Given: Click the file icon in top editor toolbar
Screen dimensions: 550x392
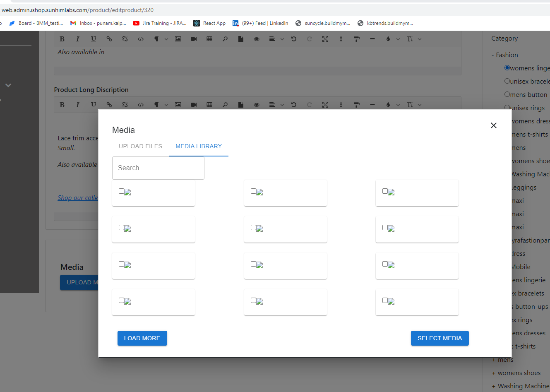Looking at the screenshot, I should [241, 39].
